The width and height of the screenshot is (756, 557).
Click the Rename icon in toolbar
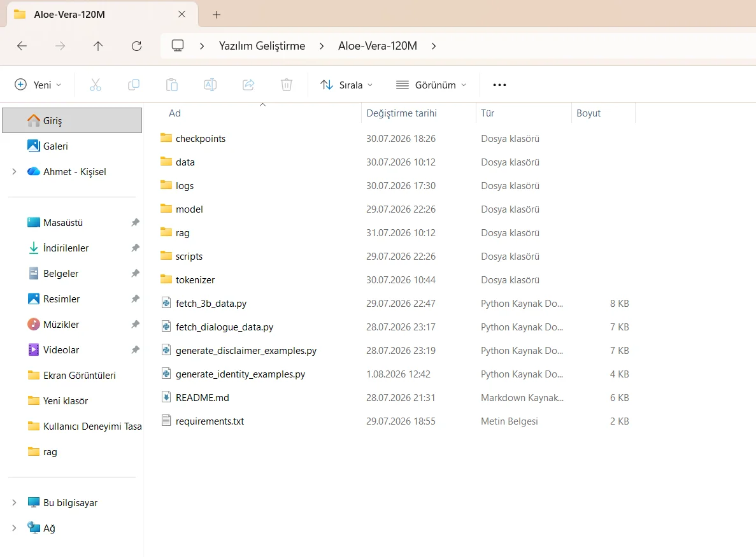pos(210,85)
